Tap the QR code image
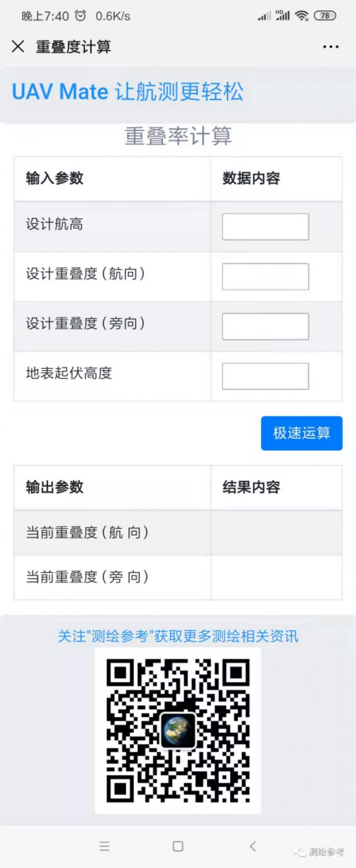 point(178,730)
